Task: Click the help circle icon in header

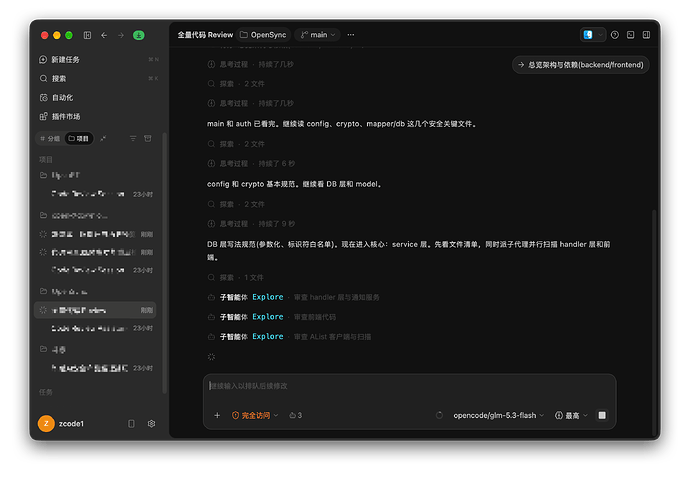Action: click(x=615, y=35)
